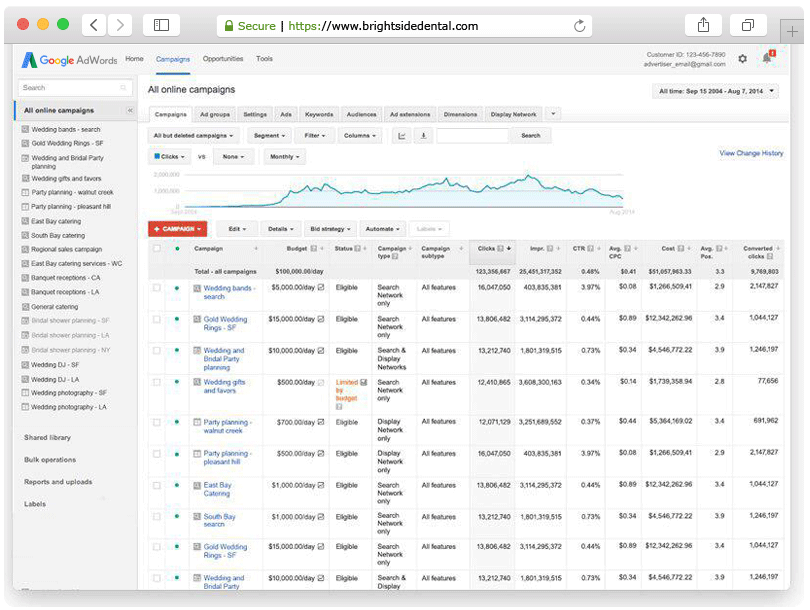The image size is (810, 610).
Task: Reload the page in address bar
Action: click(x=580, y=26)
